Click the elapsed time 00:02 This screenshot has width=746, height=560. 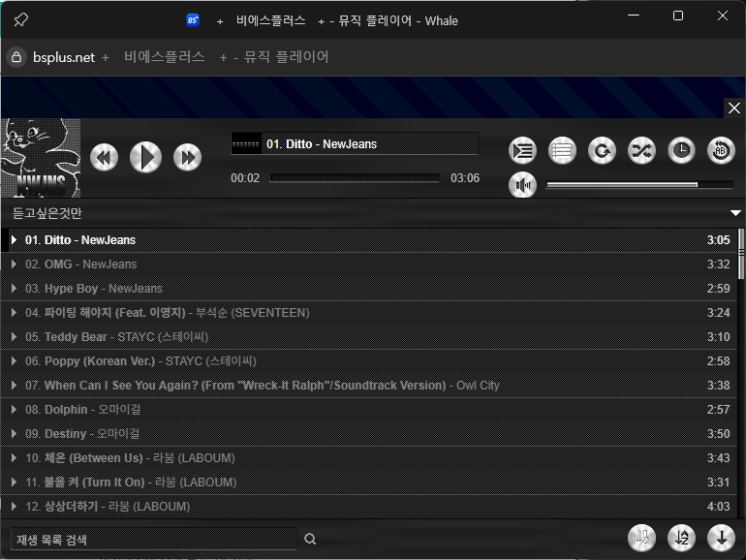[245, 178]
